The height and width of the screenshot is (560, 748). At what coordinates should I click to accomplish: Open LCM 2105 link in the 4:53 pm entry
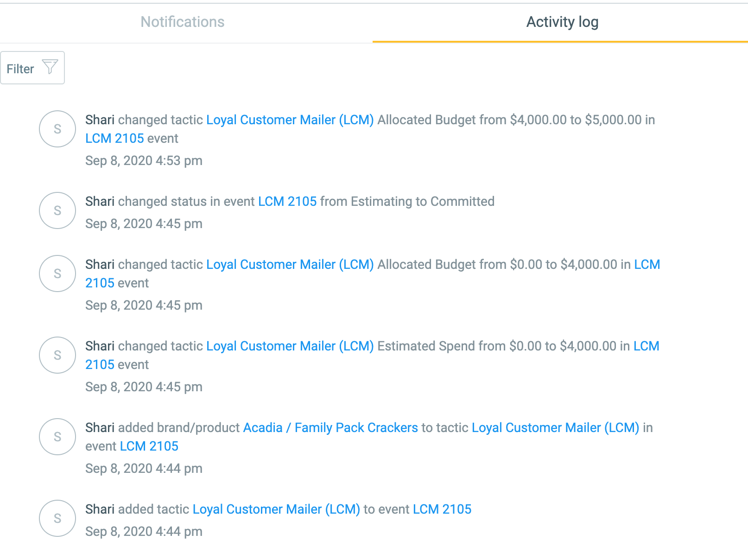114,138
